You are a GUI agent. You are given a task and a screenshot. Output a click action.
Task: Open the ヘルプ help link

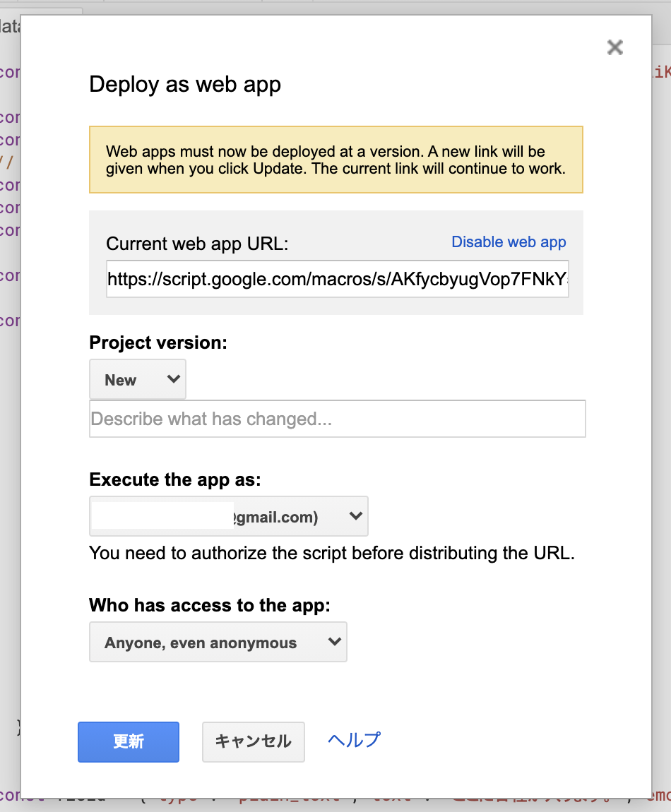point(354,740)
